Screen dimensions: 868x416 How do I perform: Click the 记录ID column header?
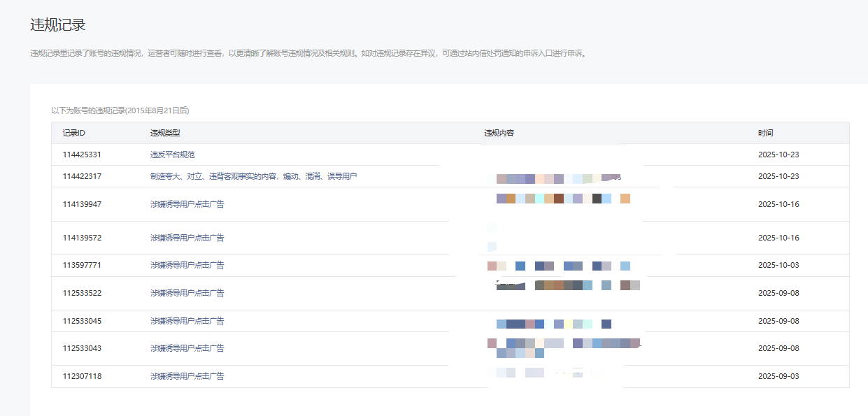pyautogui.click(x=73, y=133)
